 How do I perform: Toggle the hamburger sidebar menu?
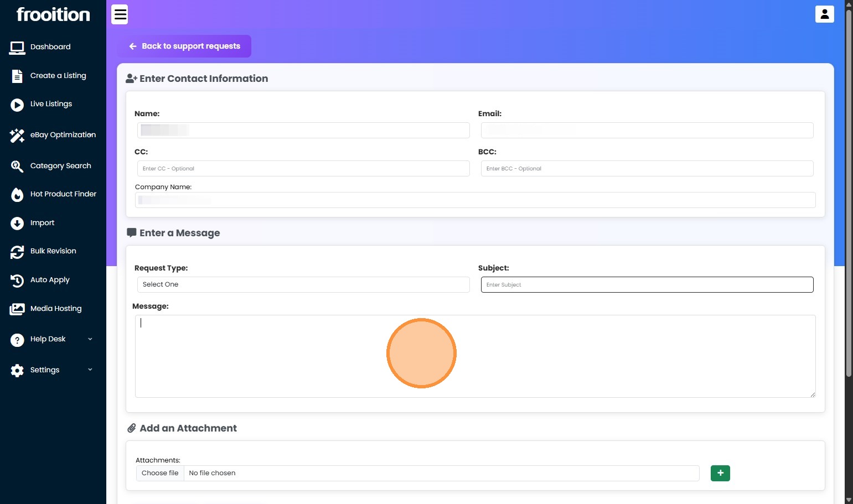pyautogui.click(x=120, y=14)
